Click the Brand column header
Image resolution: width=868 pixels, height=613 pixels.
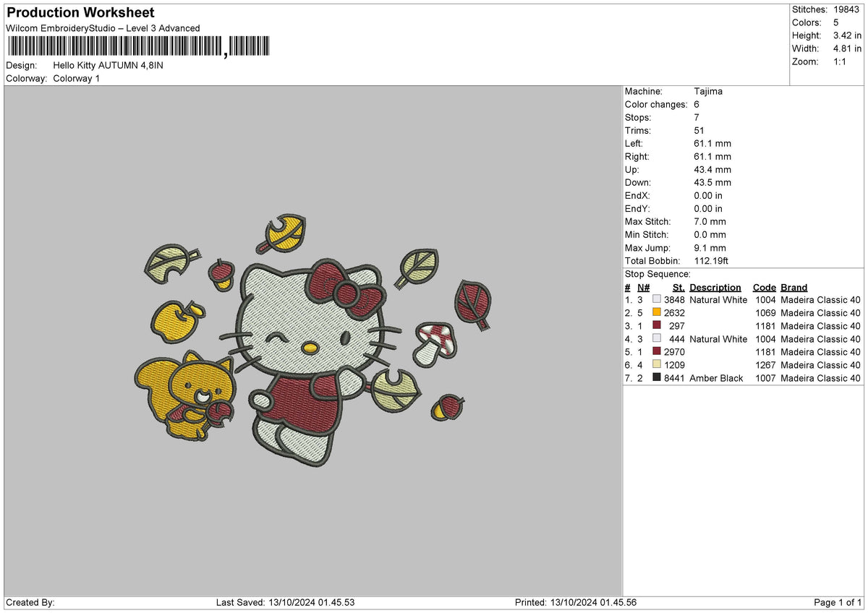tap(793, 288)
